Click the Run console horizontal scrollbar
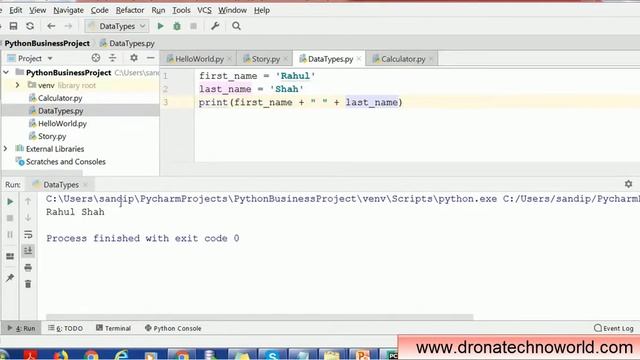 tap(260, 317)
